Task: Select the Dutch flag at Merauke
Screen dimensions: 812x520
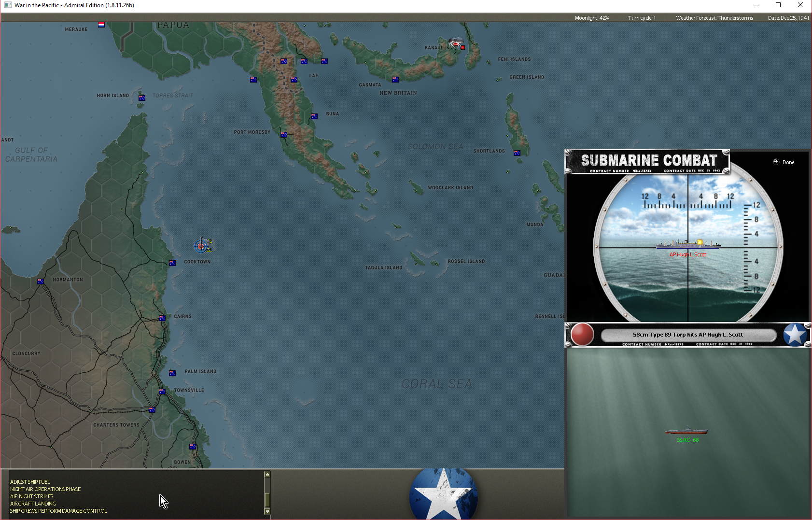Action: point(101,25)
